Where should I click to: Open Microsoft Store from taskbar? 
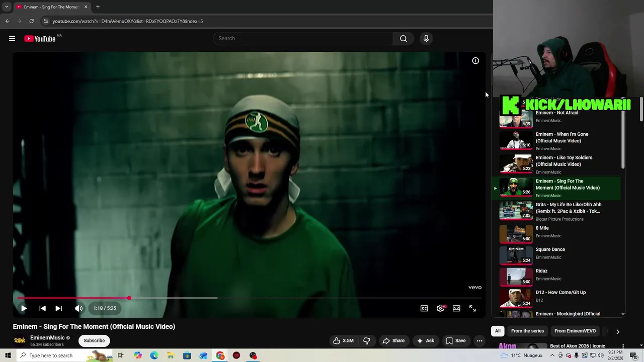(x=187, y=355)
